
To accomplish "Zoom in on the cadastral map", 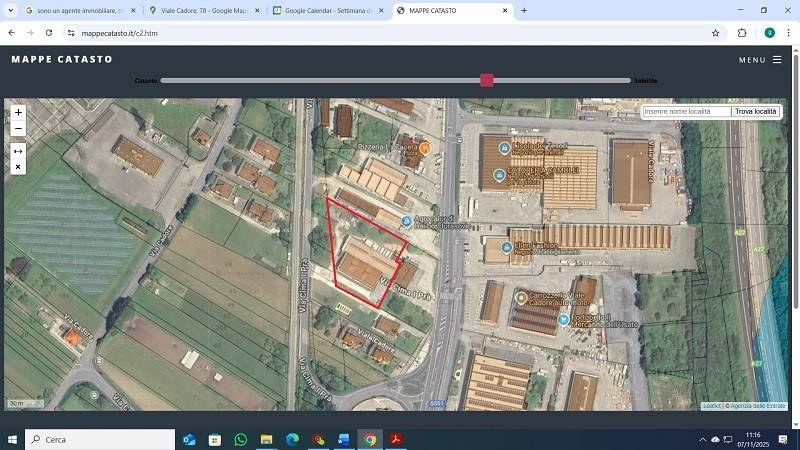I will [18, 113].
